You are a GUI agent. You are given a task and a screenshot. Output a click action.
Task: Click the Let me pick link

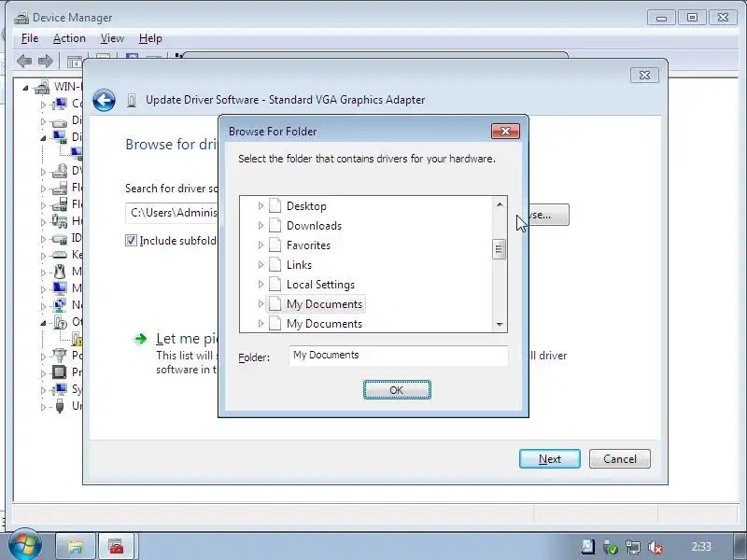pyautogui.click(x=187, y=339)
